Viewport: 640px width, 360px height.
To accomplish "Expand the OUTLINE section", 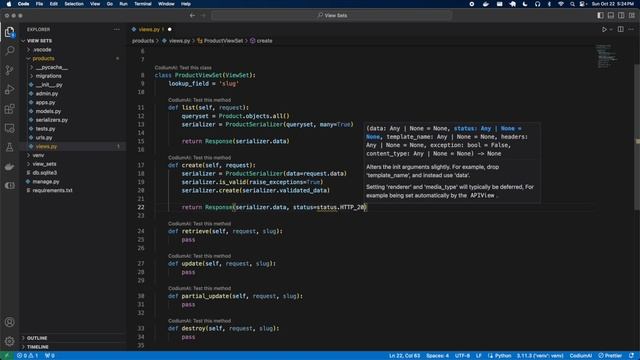I will tap(73, 338).
